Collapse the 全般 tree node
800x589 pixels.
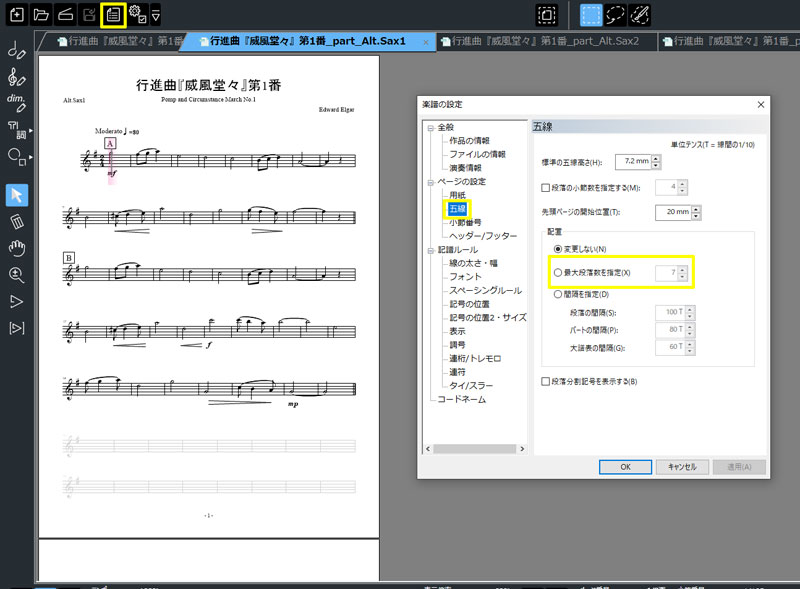(430, 128)
